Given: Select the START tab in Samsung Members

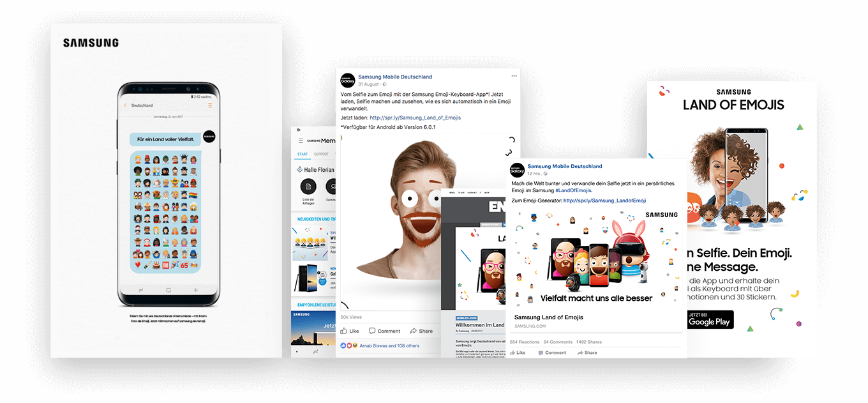Looking at the screenshot, I should [x=303, y=154].
